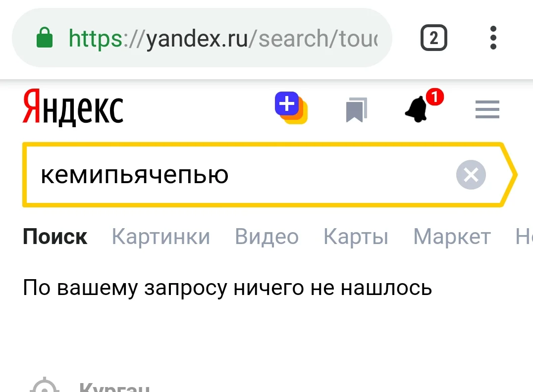Open the Карты tab
This screenshot has height=392, width=533.
coord(356,237)
